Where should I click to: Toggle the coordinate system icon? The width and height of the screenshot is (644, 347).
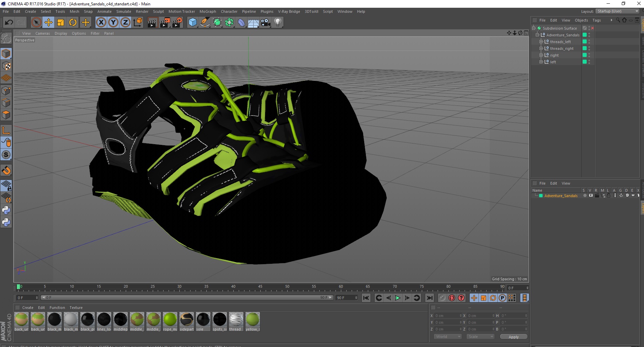pyautogui.click(x=138, y=23)
